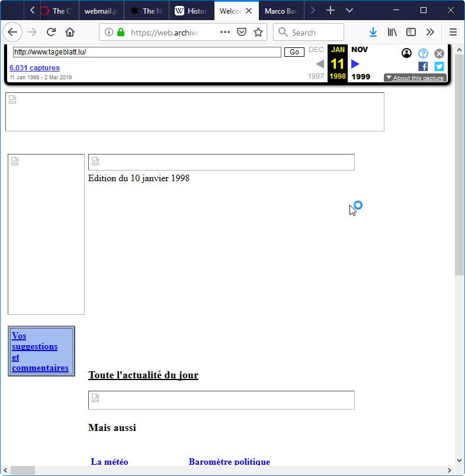Go to the Firefox home page icon

pyautogui.click(x=70, y=33)
